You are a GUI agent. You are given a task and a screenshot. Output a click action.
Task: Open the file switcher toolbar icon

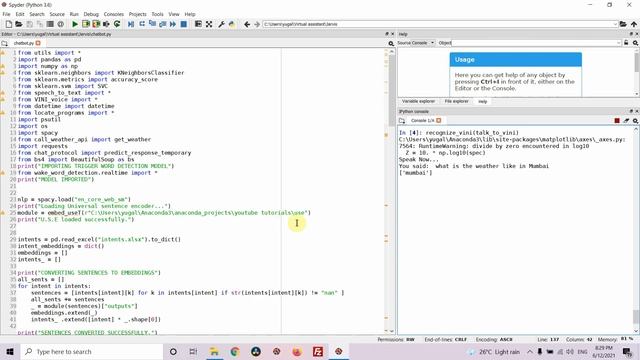[x=50, y=24]
